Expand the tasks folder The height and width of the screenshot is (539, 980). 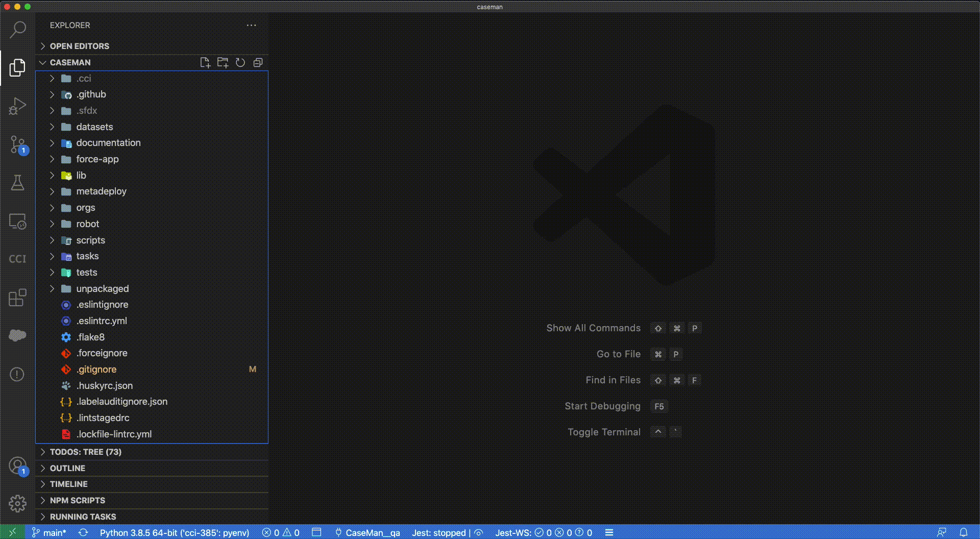(x=152, y=256)
